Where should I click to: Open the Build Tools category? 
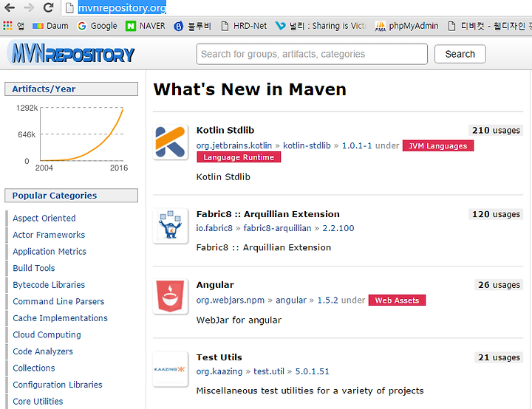[x=34, y=268]
